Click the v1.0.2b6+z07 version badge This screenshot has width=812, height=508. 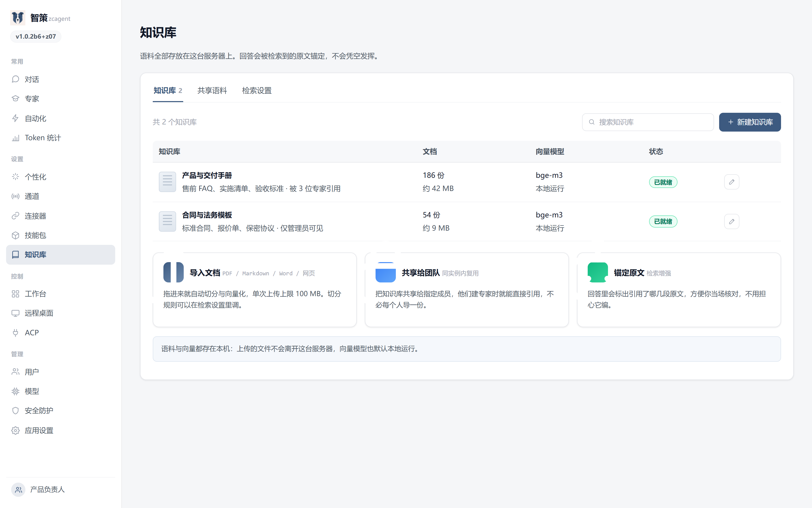pyautogui.click(x=36, y=37)
